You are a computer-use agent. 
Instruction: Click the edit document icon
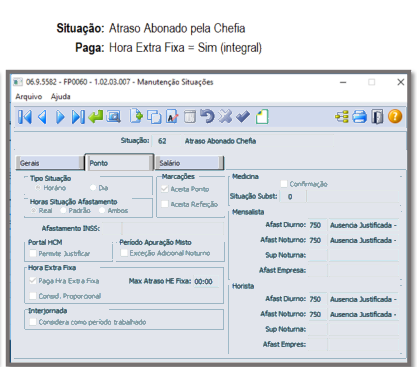click(172, 117)
